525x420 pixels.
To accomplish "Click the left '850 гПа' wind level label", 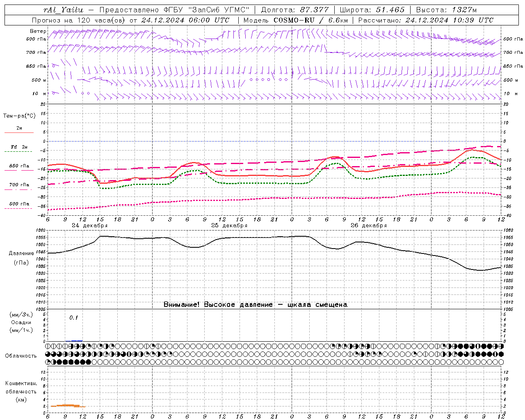I will (x=36, y=66).
